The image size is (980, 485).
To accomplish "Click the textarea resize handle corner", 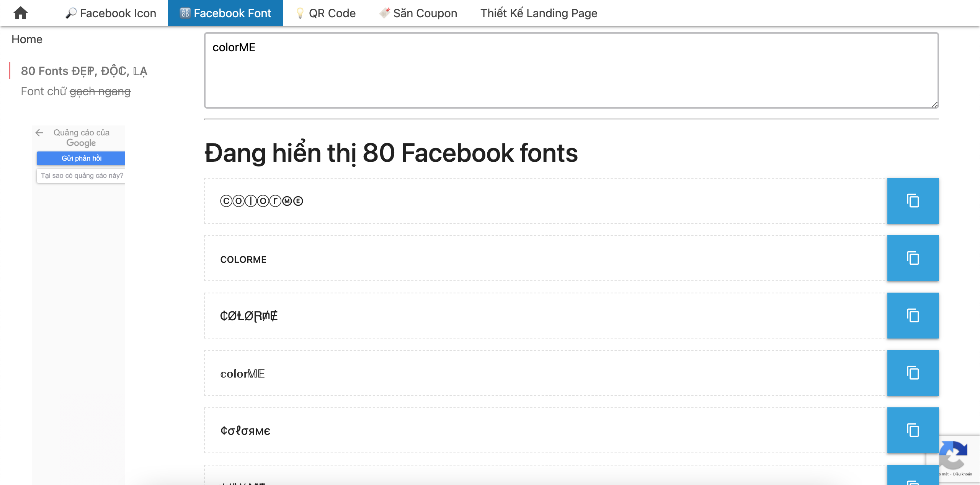I will (x=935, y=104).
